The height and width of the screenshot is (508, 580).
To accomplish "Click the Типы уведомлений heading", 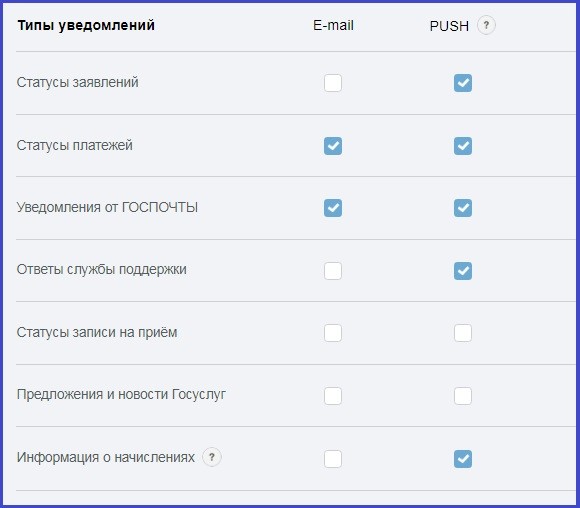I will click(86, 26).
